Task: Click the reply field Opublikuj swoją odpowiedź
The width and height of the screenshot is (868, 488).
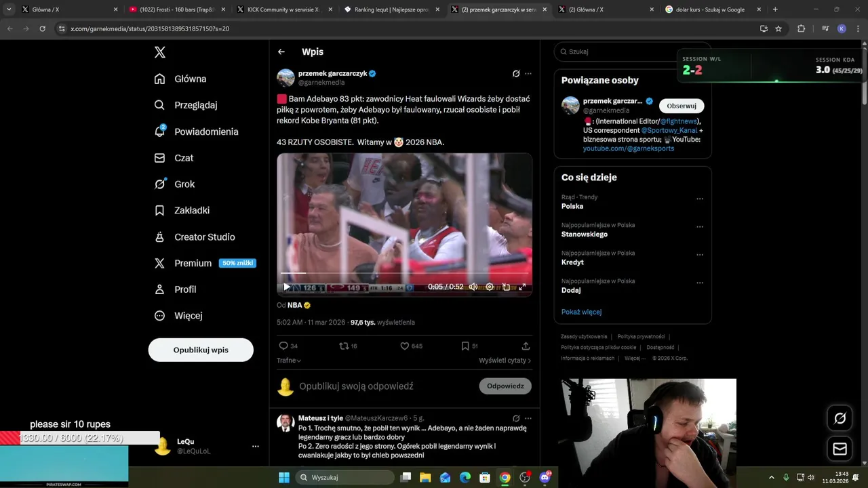Action: pyautogui.click(x=356, y=386)
